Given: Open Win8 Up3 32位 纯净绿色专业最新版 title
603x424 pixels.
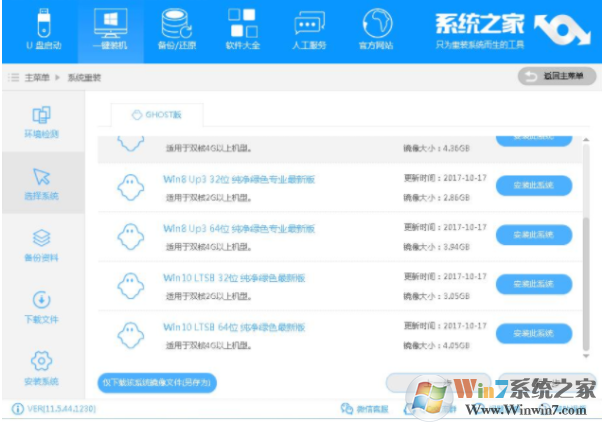Looking at the screenshot, I should click(x=239, y=179).
